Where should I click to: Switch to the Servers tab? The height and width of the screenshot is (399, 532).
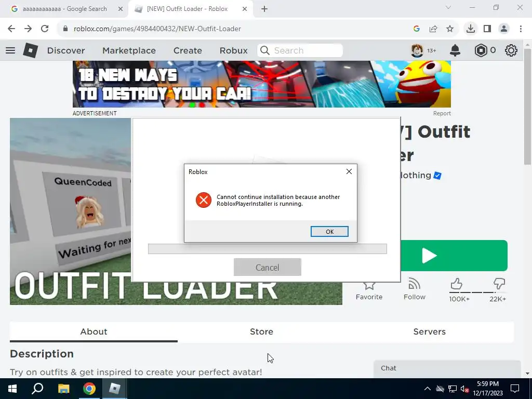tap(429, 331)
